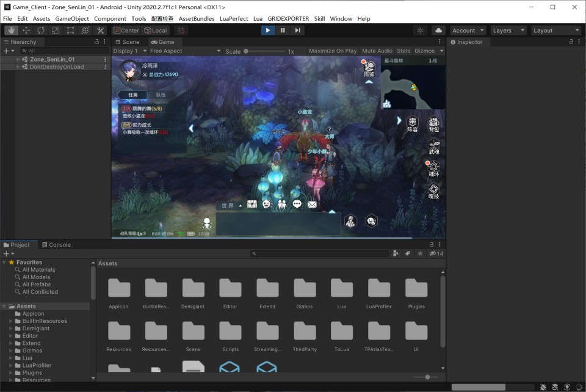Open the cloud services icon
The height and width of the screenshot is (392, 586).
coord(438,30)
